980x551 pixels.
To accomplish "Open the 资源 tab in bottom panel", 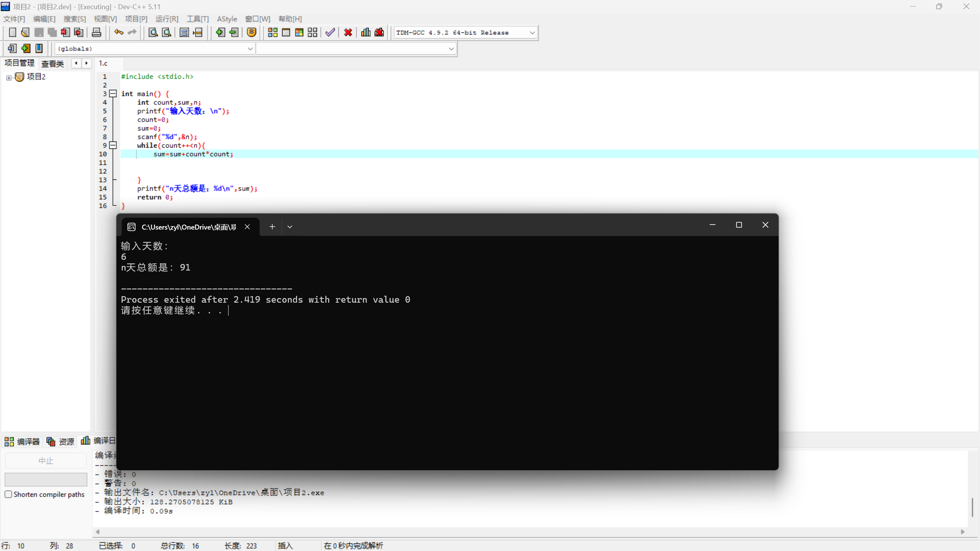I will coord(60,442).
